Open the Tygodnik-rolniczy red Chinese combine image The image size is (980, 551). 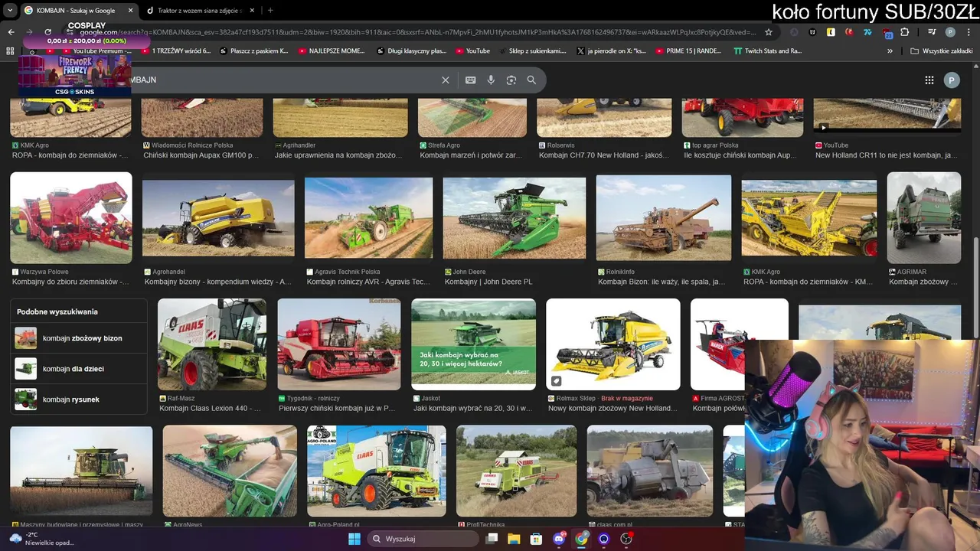(x=339, y=344)
